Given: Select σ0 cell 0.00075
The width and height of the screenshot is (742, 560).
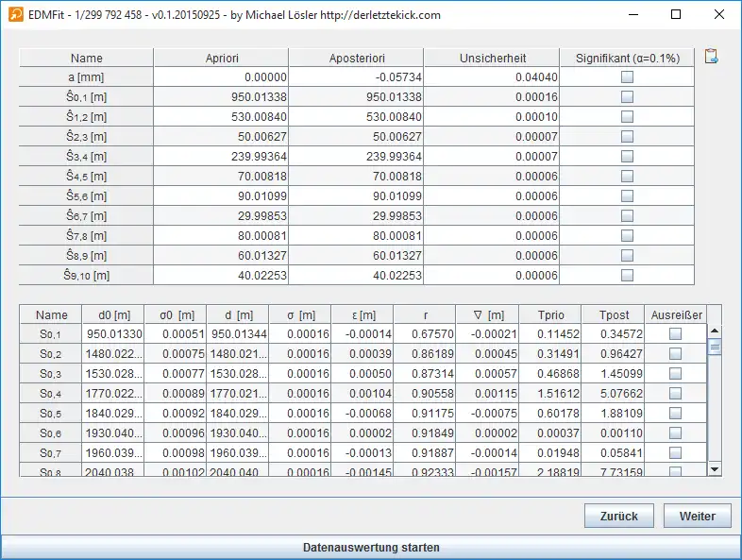Looking at the screenshot, I should point(176,354).
